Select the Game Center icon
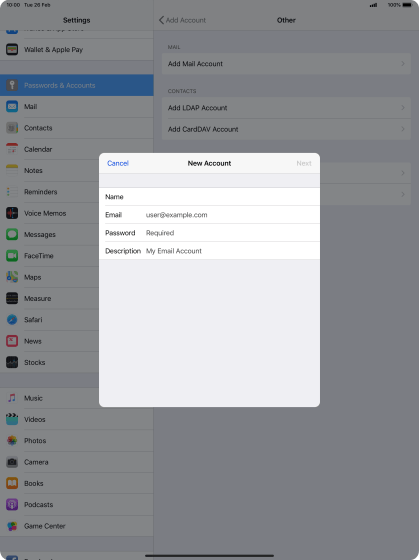The image size is (419, 560). pos(12,526)
